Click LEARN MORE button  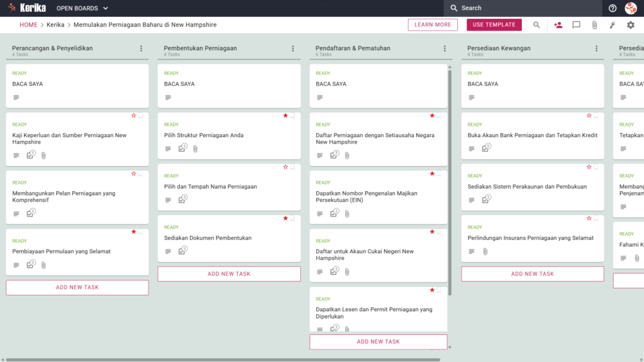tap(433, 25)
